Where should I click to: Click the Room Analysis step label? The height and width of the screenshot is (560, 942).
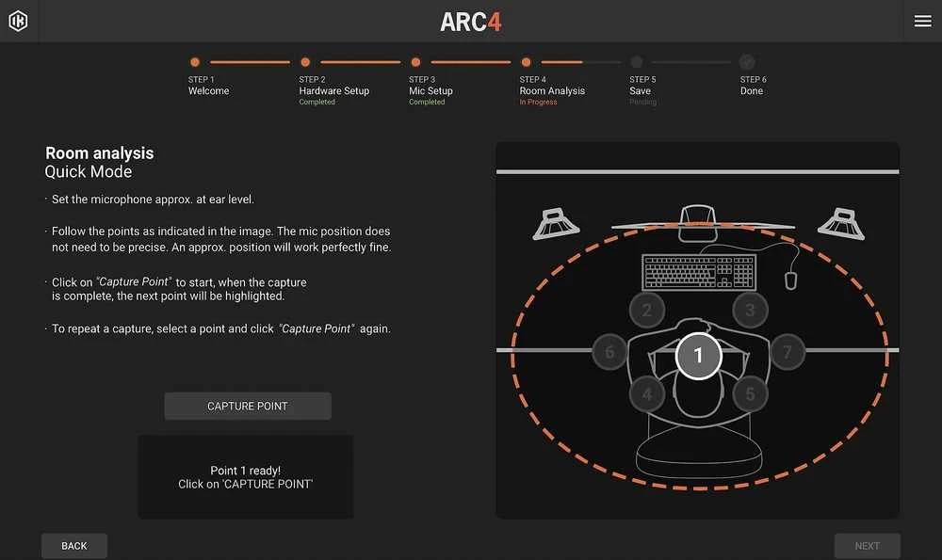click(552, 90)
